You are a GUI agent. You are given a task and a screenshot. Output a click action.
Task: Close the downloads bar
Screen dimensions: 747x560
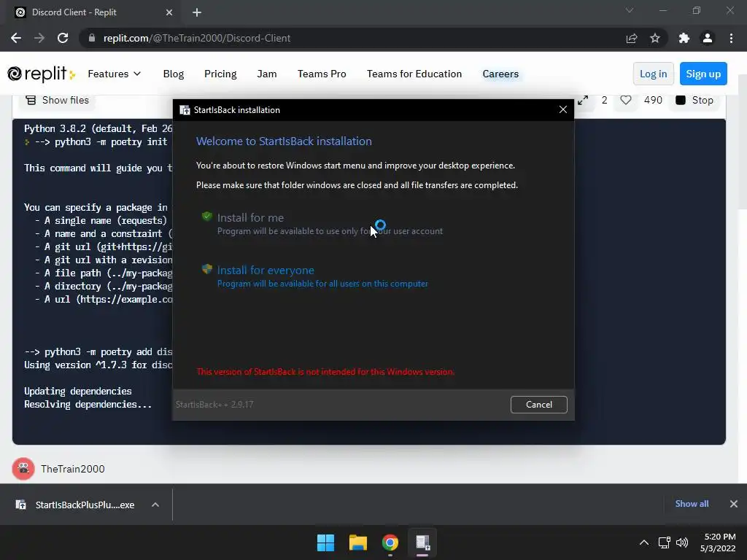[x=734, y=503]
